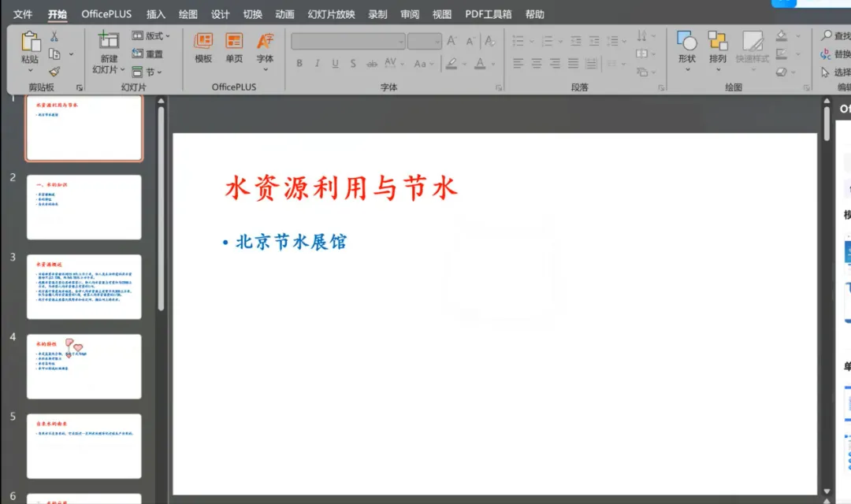Open the font name combo box dropdown

point(401,42)
